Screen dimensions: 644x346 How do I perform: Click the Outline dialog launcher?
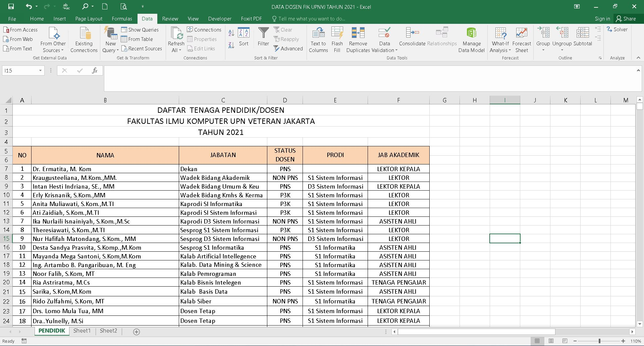click(x=600, y=58)
